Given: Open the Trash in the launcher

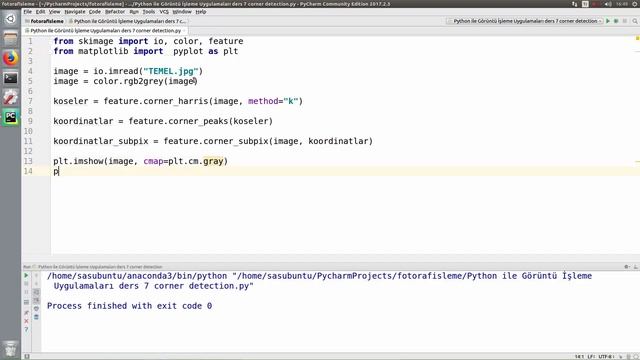Looking at the screenshot, I should coord(10,349).
